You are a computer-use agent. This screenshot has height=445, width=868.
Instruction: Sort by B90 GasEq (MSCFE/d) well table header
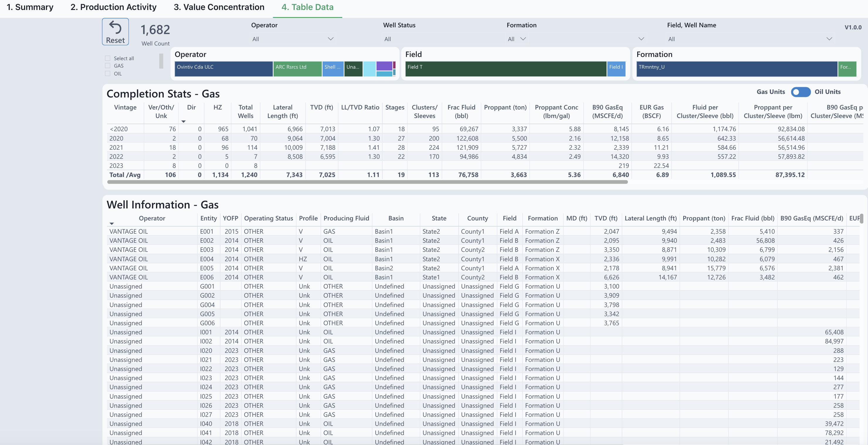click(811, 218)
